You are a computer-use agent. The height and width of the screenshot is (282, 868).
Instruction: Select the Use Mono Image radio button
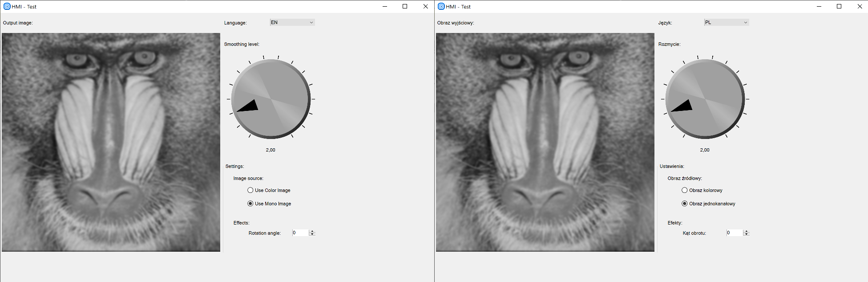pos(250,204)
